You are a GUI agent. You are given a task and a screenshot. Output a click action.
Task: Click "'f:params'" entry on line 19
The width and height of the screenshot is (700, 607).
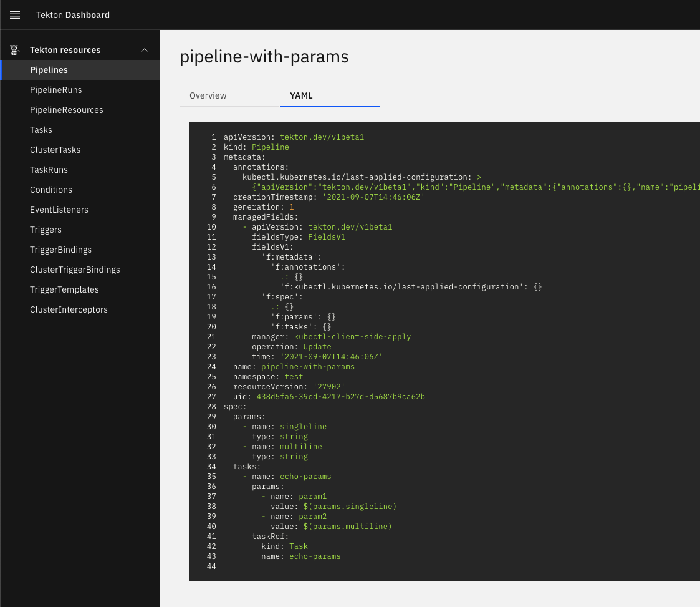point(303,317)
